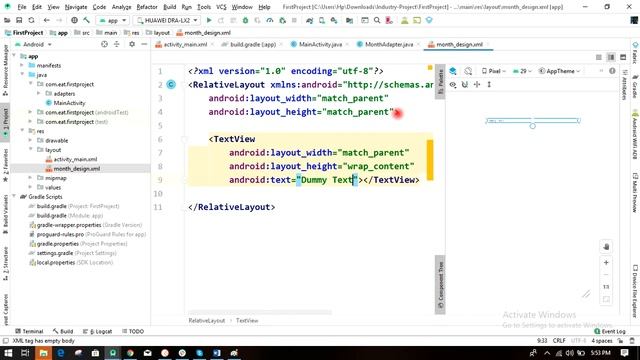Viewport: 640px width, 360px height.
Task: Open the Resource Manager tool window
Action: [x=5, y=70]
